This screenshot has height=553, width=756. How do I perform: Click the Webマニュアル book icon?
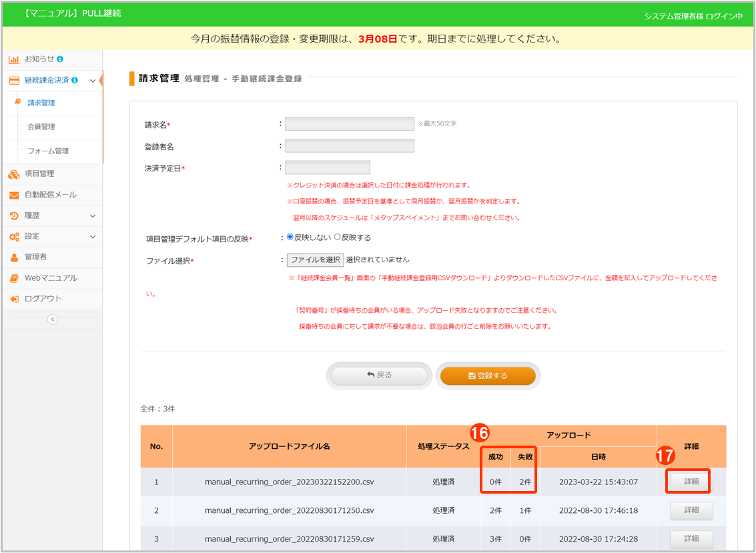tap(13, 278)
